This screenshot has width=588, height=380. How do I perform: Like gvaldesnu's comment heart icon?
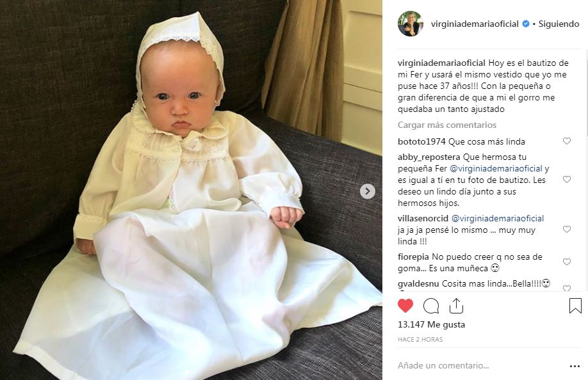click(567, 288)
